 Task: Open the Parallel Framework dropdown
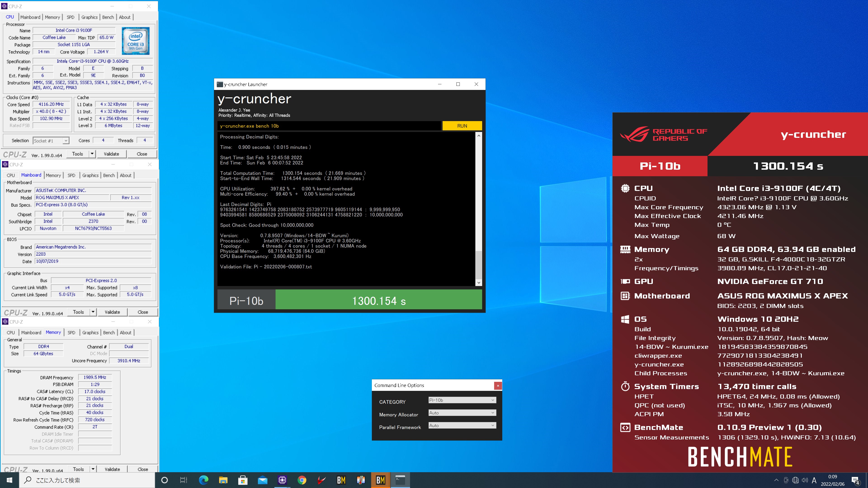click(x=462, y=425)
